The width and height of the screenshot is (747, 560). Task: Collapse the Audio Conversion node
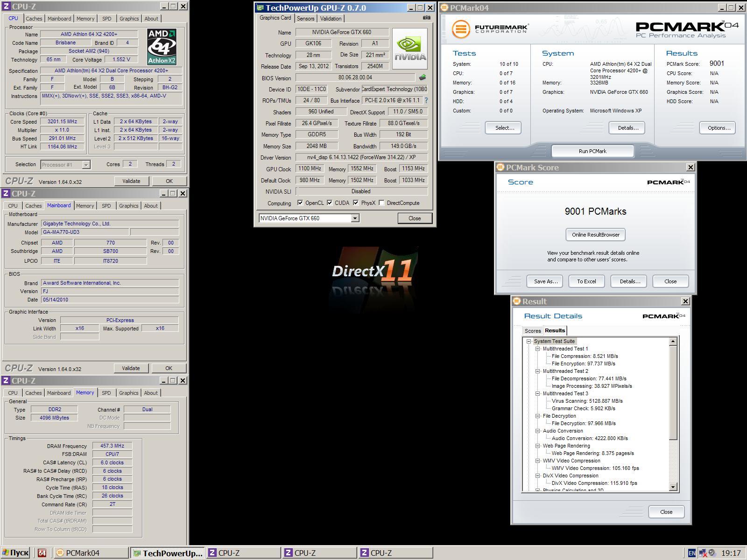(x=538, y=431)
